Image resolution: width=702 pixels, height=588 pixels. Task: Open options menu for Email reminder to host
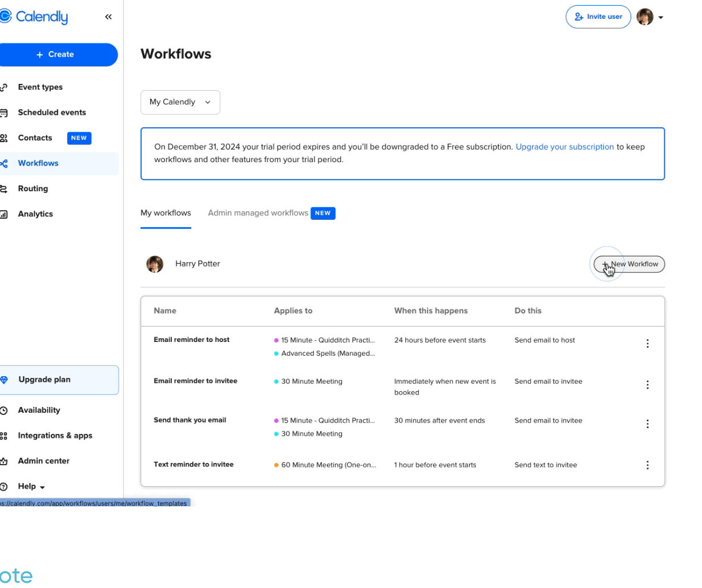[x=648, y=343]
